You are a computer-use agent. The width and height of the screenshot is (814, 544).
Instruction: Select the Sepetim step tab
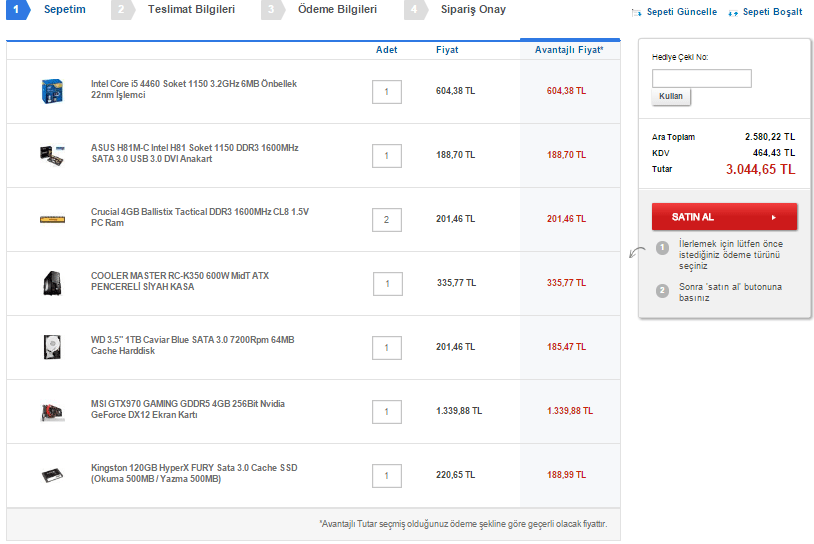point(64,9)
